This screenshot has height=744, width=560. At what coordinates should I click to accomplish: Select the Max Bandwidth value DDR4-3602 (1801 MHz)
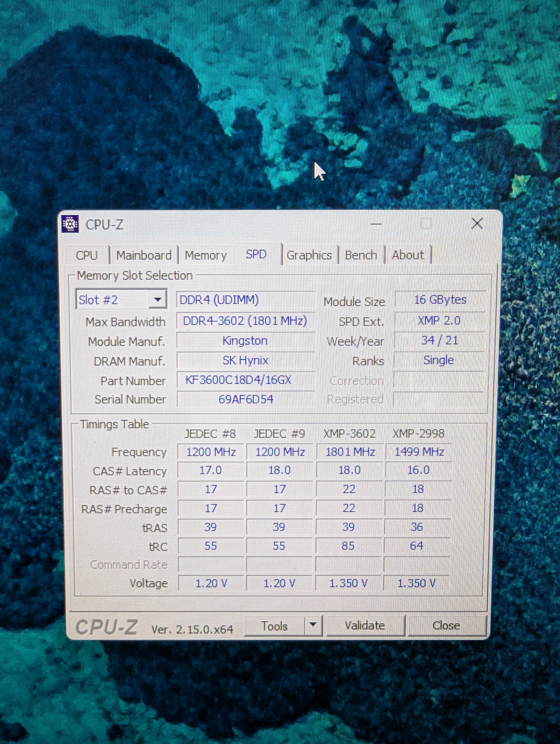coord(245,321)
